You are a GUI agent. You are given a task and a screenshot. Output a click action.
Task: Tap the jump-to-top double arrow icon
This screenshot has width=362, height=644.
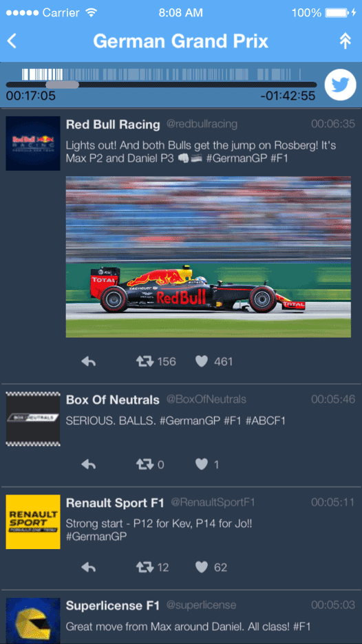345,41
